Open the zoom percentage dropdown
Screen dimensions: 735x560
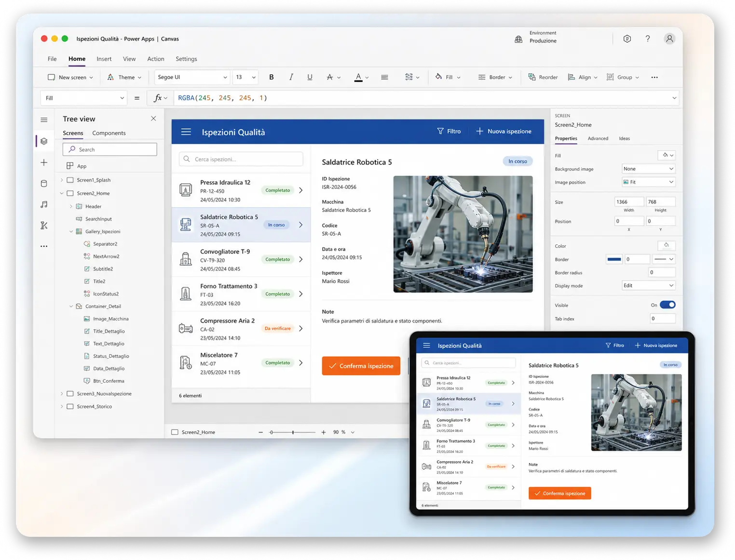[353, 432]
